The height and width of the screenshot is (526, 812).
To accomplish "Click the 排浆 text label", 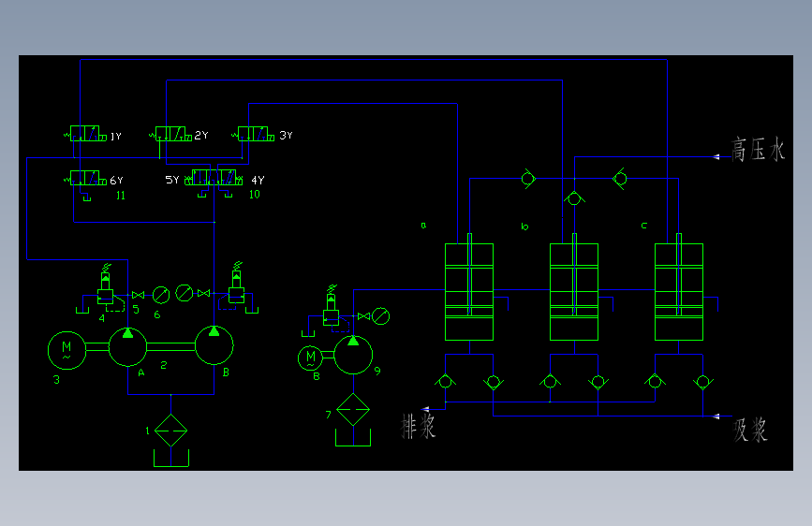I will click(x=419, y=426).
